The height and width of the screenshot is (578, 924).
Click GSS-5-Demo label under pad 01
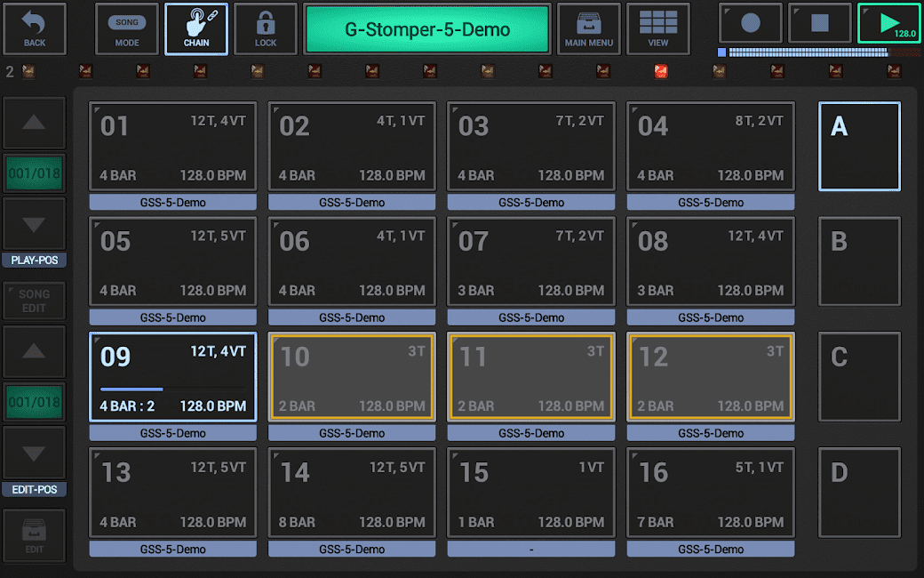pyautogui.click(x=172, y=203)
